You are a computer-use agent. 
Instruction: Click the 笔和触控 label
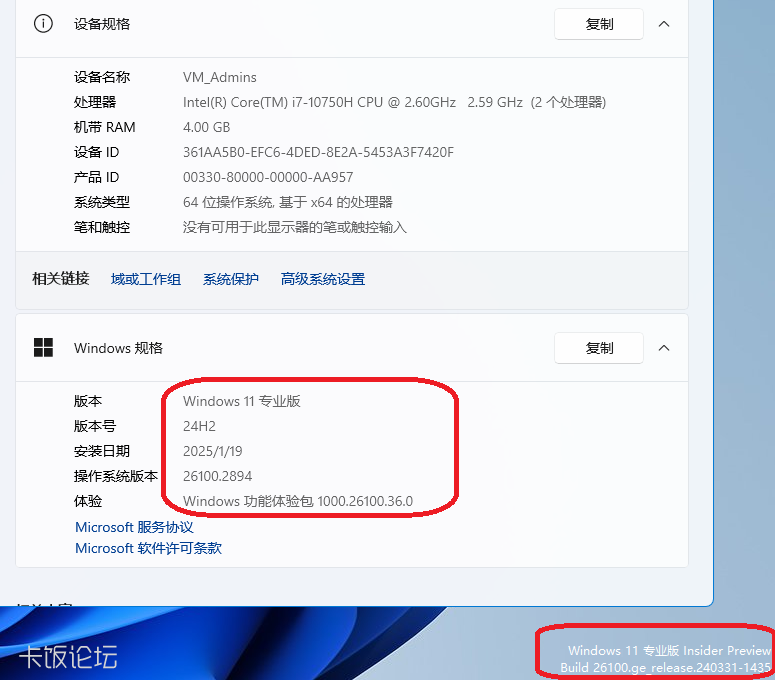click(x=102, y=227)
